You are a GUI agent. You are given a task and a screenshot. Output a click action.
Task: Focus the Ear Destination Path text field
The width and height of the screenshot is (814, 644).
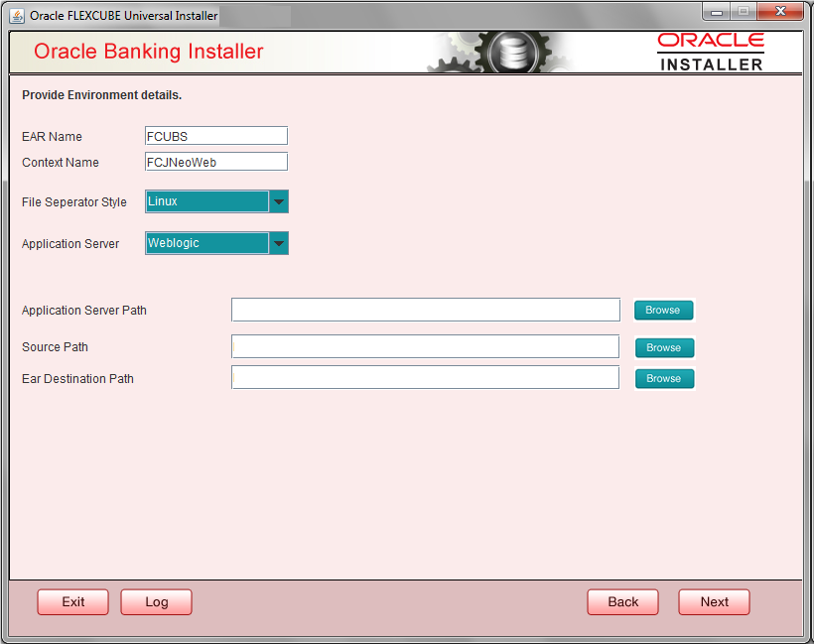point(425,378)
